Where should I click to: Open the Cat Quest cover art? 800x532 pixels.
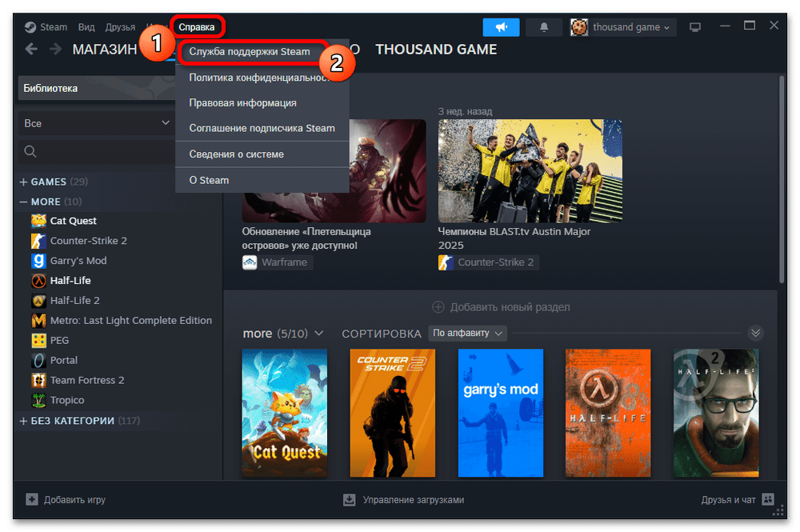(x=285, y=413)
